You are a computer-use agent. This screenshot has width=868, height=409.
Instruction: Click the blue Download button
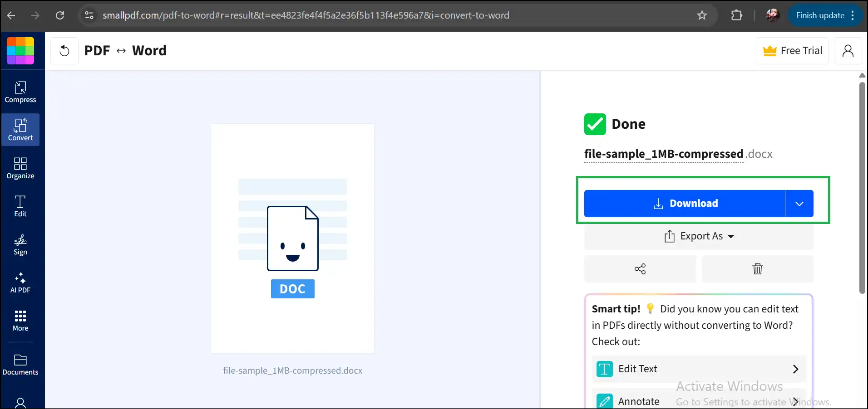685,204
